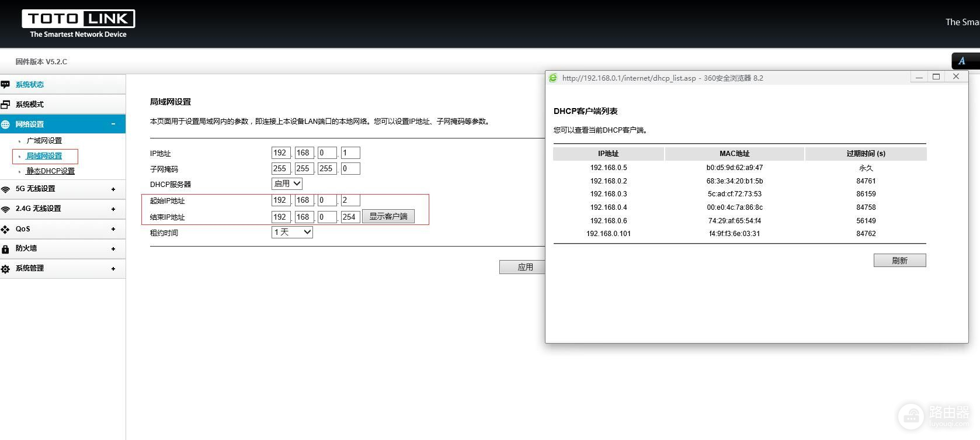Click the TOTOLINK logo
The height and width of the screenshot is (440, 980).
(78, 24)
